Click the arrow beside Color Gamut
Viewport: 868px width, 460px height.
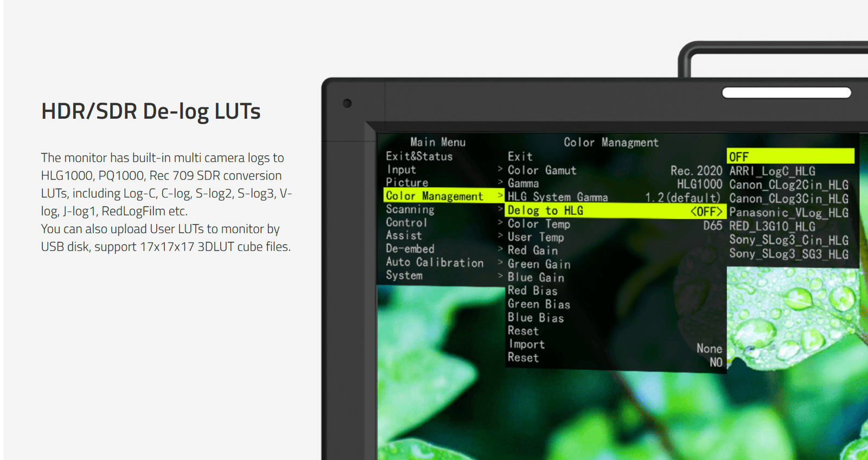[x=500, y=169]
